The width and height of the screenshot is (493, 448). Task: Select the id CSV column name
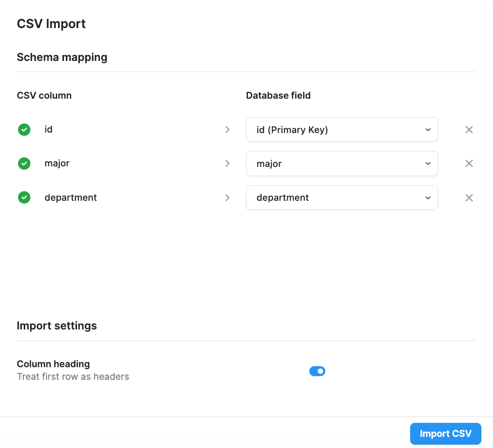pyautogui.click(x=48, y=130)
